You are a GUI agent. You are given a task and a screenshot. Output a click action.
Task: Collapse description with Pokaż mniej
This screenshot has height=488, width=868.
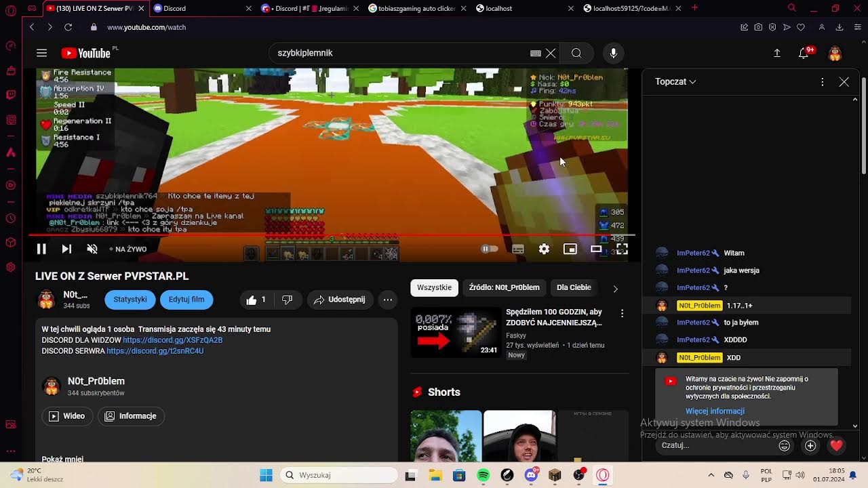pos(62,459)
